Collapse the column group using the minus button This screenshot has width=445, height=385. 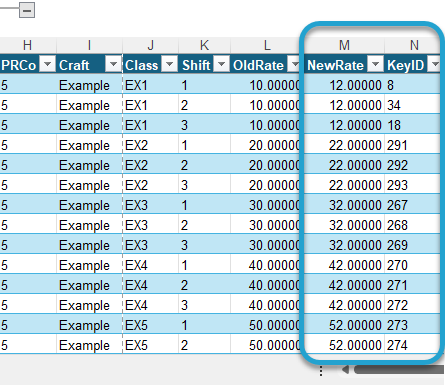[x=27, y=10]
